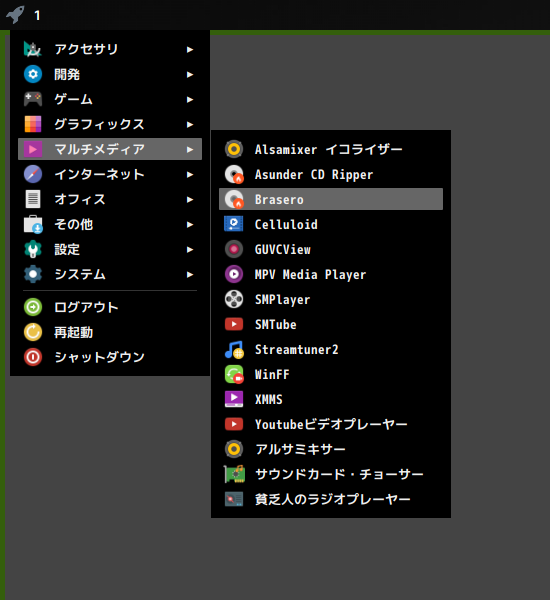Click the rocket launcher icon in the panel
The image size is (550, 600).
[15, 15]
